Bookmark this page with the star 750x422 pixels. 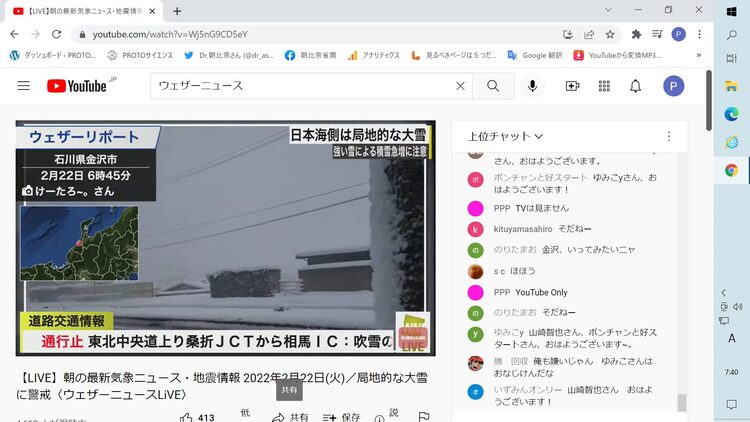click(610, 34)
